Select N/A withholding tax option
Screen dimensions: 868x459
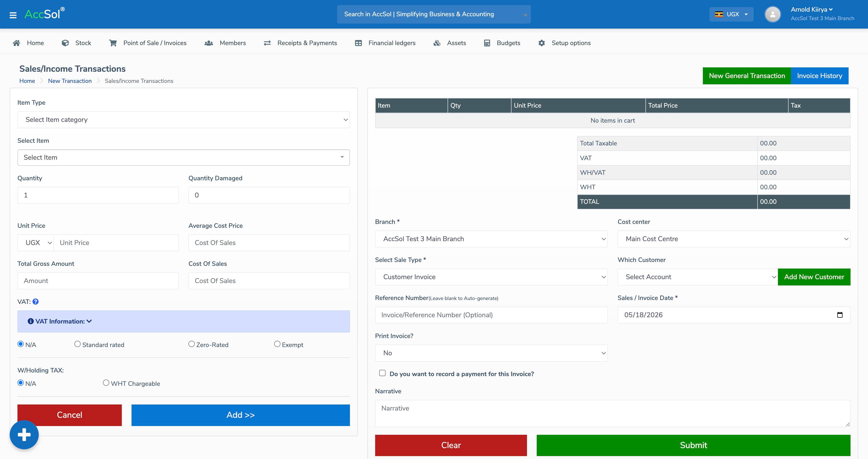[21, 383]
